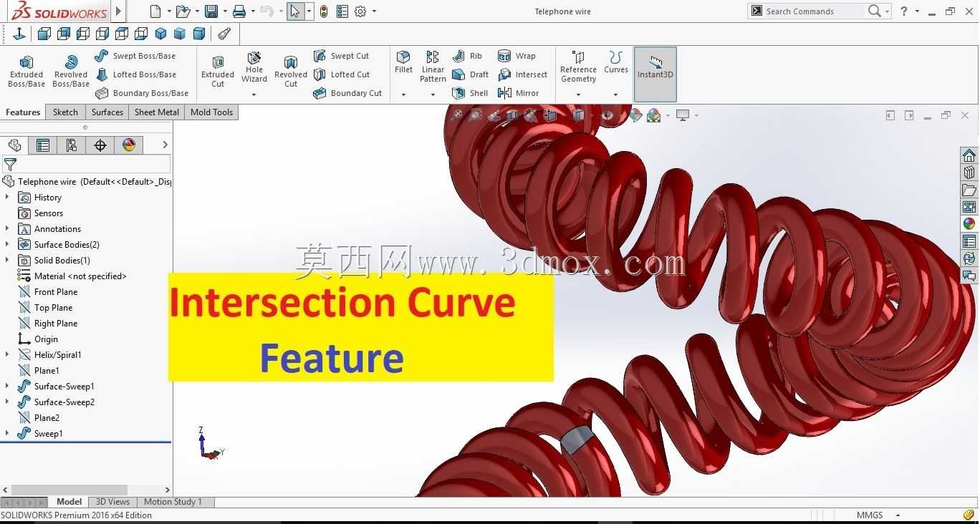Image resolution: width=980 pixels, height=524 pixels.
Task: Open the PropertyManager panel tab
Action: click(43, 145)
